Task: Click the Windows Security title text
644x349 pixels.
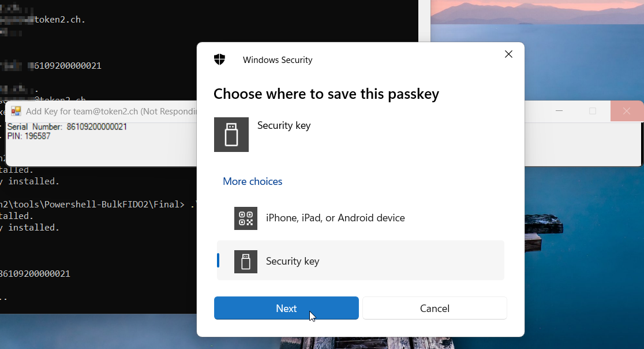Action: coord(278,60)
